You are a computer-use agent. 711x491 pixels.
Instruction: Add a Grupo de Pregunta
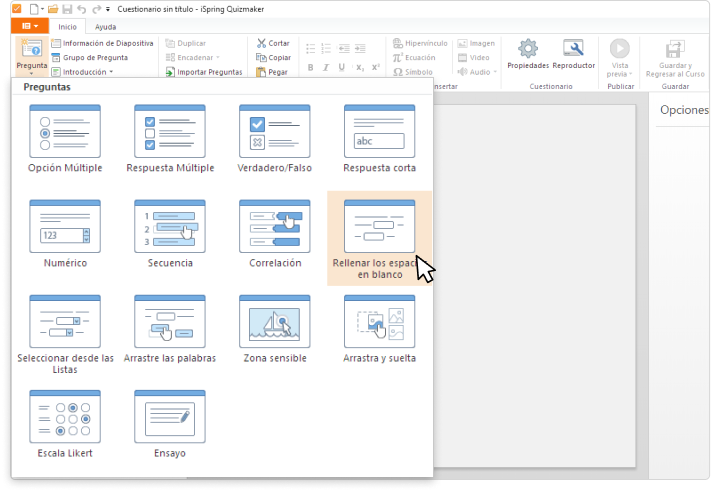[90, 58]
